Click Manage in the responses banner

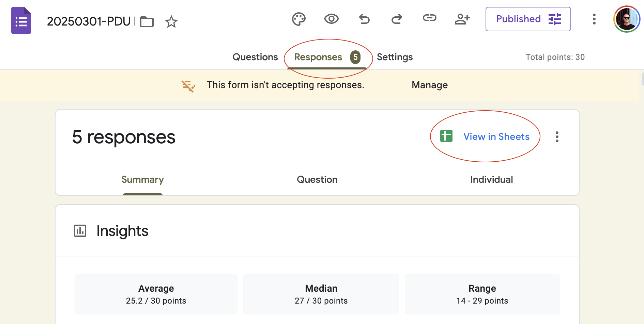(x=430, y=85)
